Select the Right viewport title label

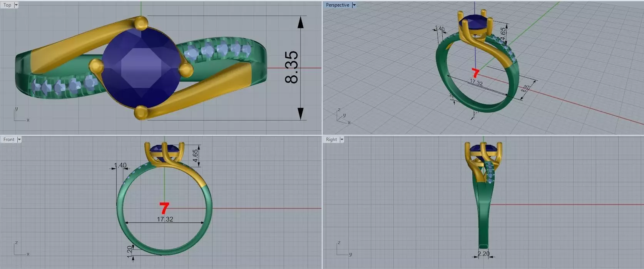pos(331,139)
